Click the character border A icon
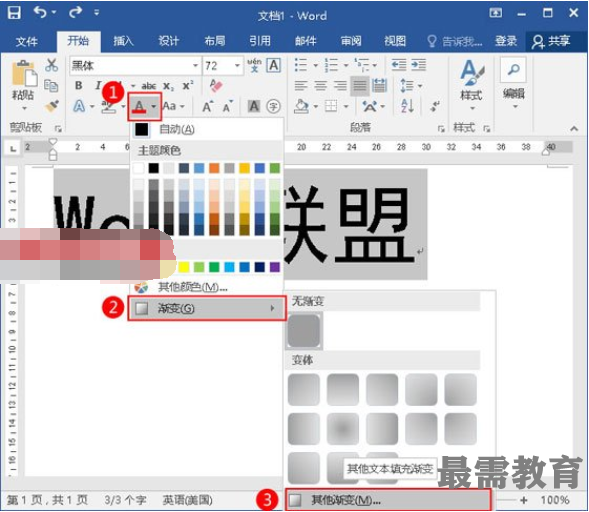The height and width of the screenshot is (512, 589). coord(274,65)
